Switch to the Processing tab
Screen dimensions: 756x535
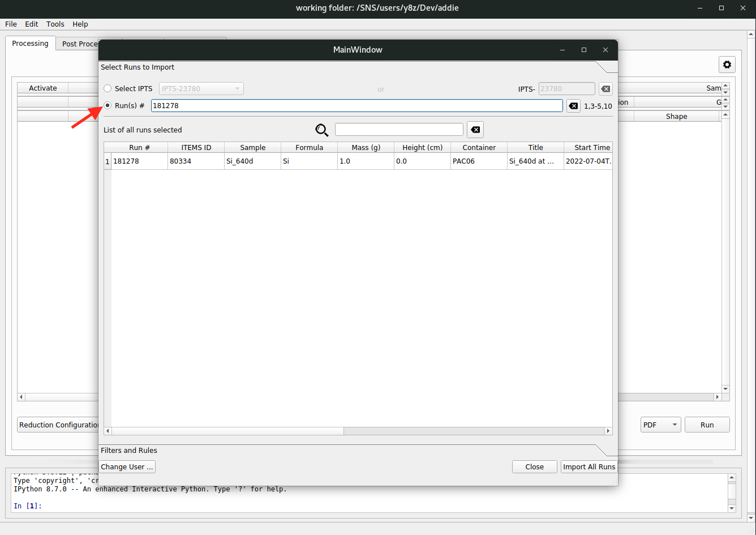(31, 44)
